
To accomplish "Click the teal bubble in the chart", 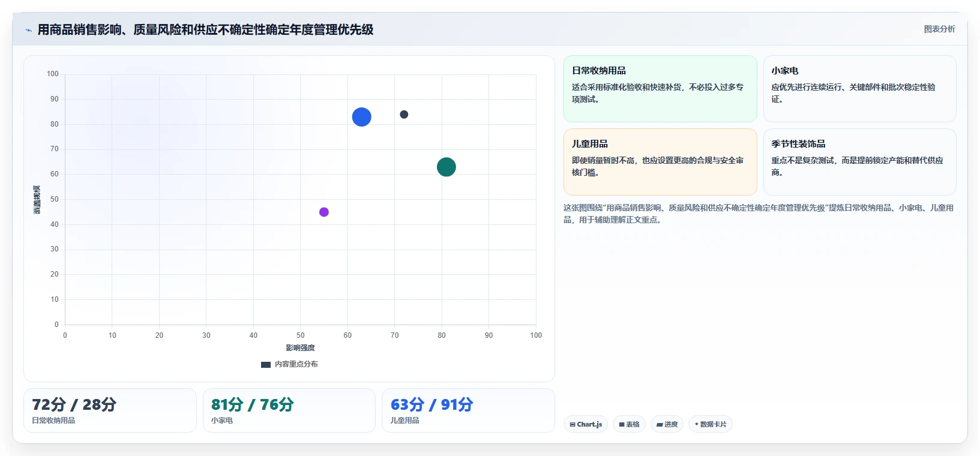I will pos(446,167).
